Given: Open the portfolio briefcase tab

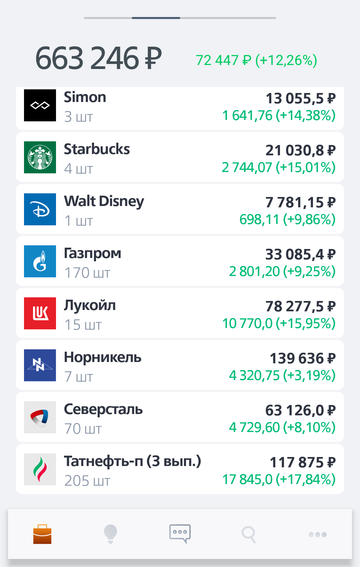Looking at the screenshot, I should pos(42,535).
